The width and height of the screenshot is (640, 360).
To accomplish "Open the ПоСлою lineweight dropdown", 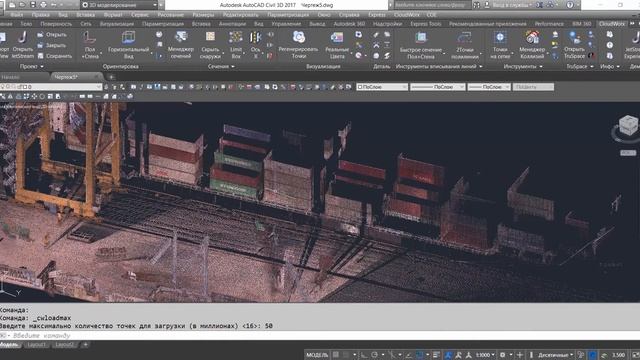I will point(489,87).
